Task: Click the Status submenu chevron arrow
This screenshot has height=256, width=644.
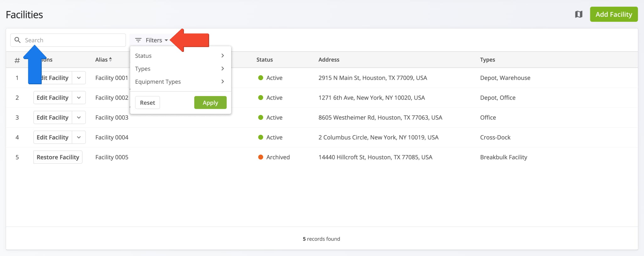Action: (x=223, y=56)
